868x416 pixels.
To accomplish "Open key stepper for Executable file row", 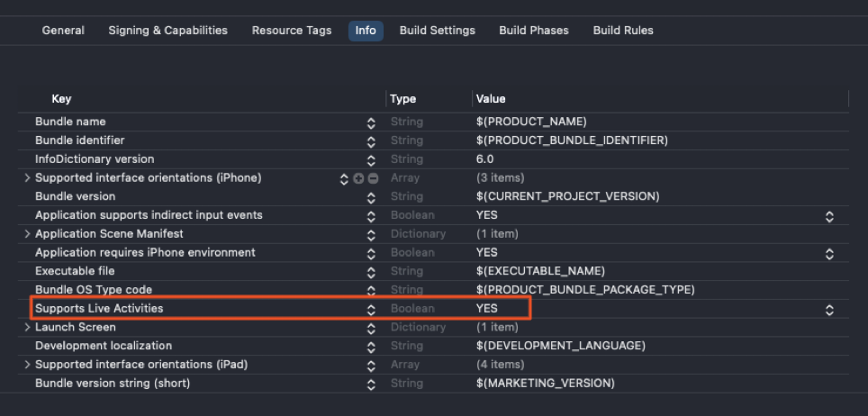I will tap(371, 273).
